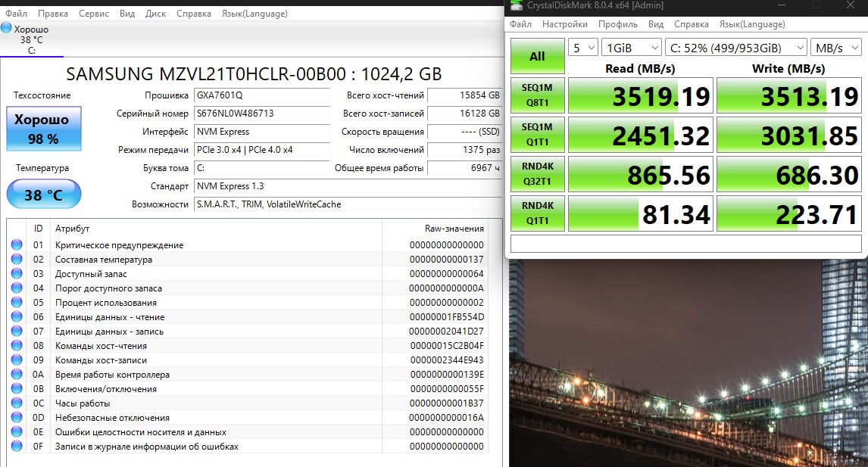The width and height of the screenshot is (868, 467).
Task: Click the orb for Ошибки целостности носителя
Action: click(x=17, y=431)
